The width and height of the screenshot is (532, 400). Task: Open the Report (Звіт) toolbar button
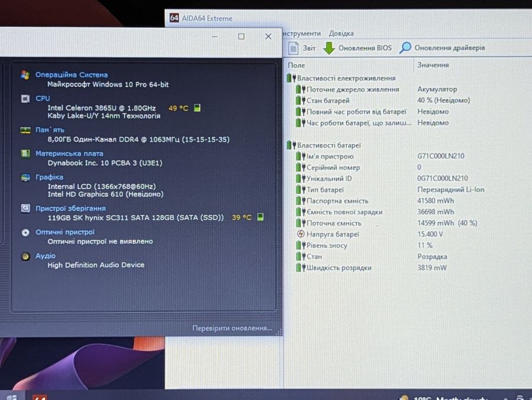(x=302, y=48)
